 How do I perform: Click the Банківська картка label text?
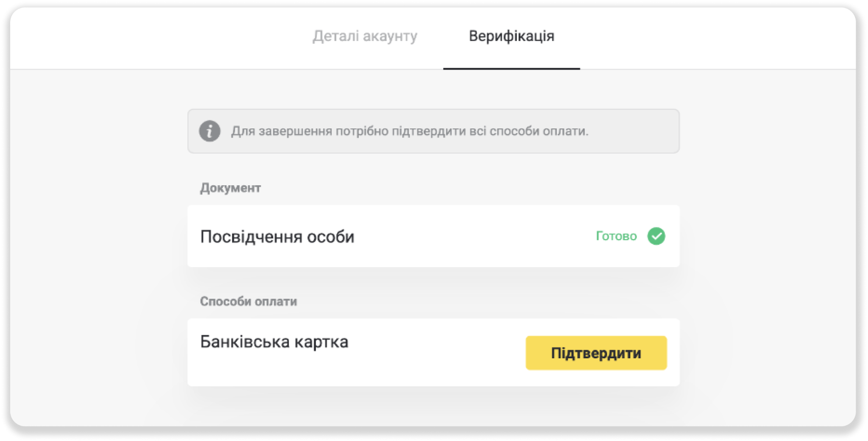(275, 341)
